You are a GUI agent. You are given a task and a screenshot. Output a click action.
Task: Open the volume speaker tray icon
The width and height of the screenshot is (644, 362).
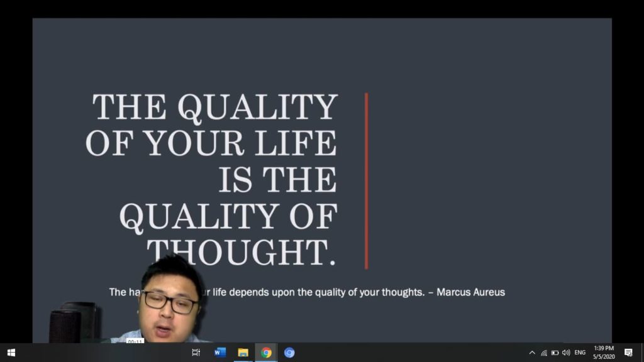pos(566,353)
